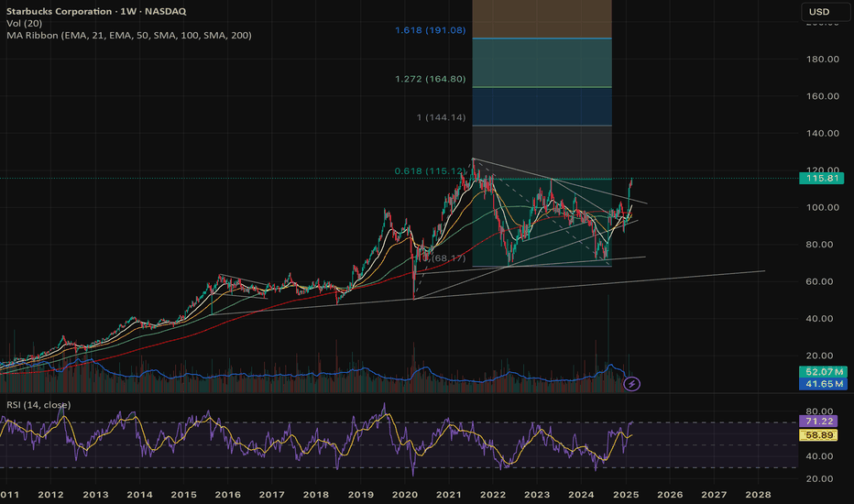Click the 180.00 price axis label
The width and height of the screenshot is (854, 504).
click(x=823, y=59)
